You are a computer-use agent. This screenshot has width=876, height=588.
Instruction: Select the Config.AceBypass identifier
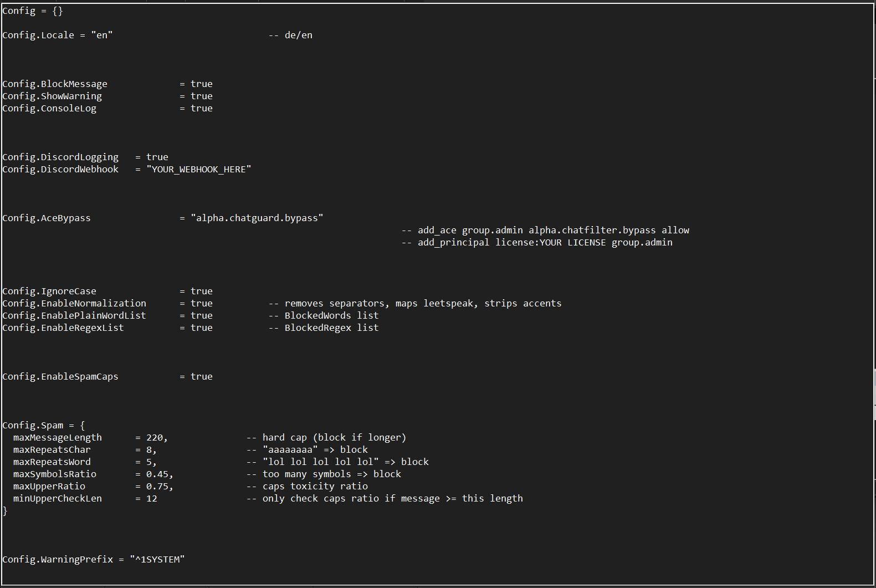(47, 218)
